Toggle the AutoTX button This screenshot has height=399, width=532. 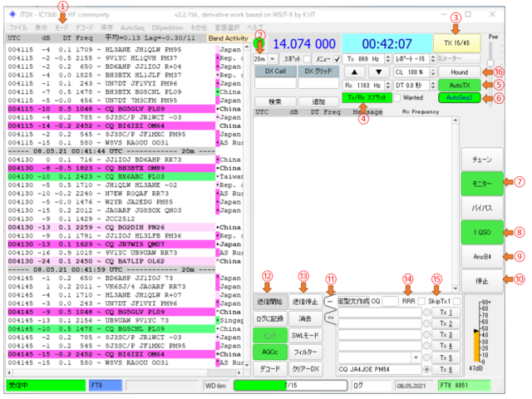[x=460, y=85]
